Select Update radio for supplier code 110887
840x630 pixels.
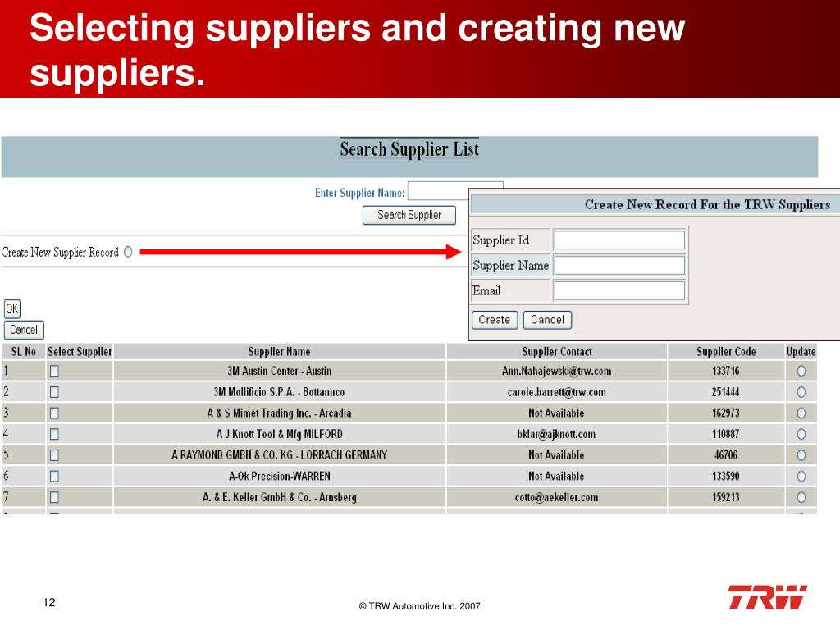801,434
